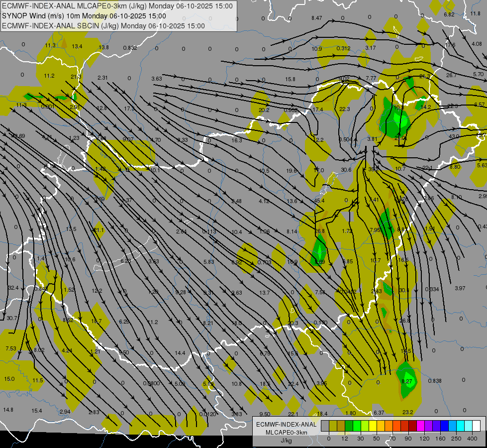Click the 0.334 grid value
Viewport: 487px width, 448px height.
pos(432,289)
